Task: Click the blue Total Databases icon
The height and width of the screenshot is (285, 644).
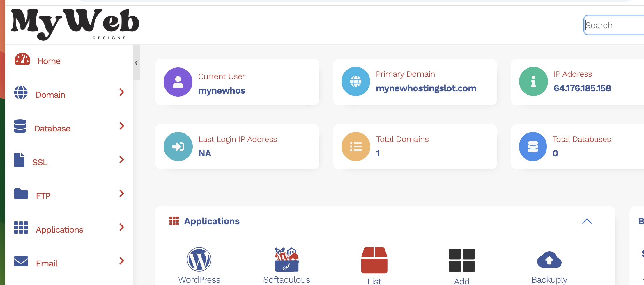Action: 533,147
